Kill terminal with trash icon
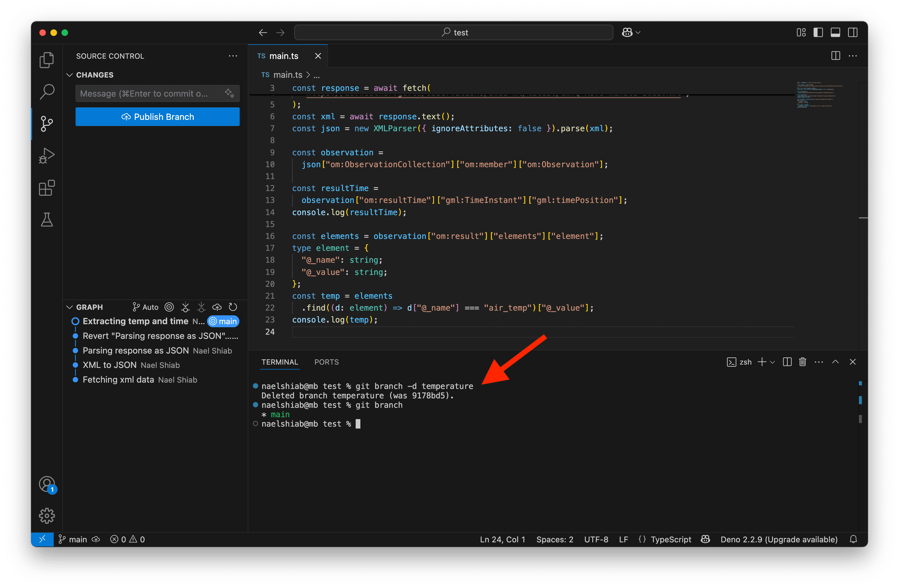Image resolution: width=899 pixels, height=588 pixels. pos(803,362)
